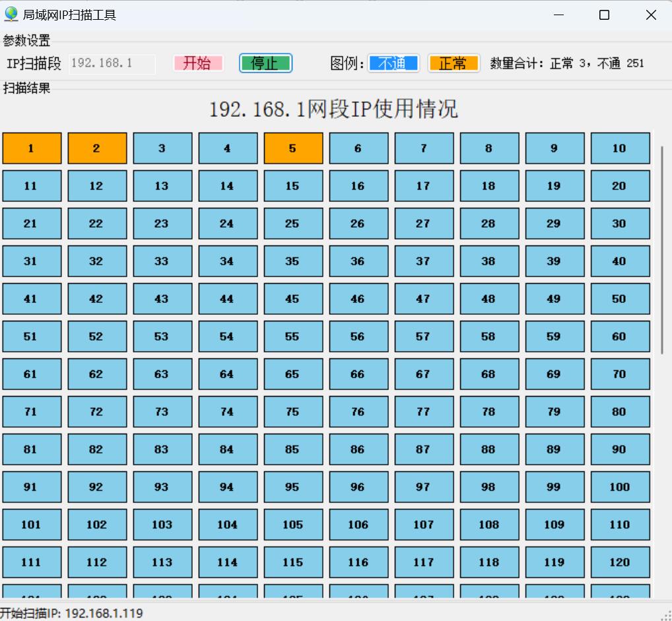This screenshot has width=672, height=621.
Task: Click IP cell number 77
Action: click(x=424, y=412)
